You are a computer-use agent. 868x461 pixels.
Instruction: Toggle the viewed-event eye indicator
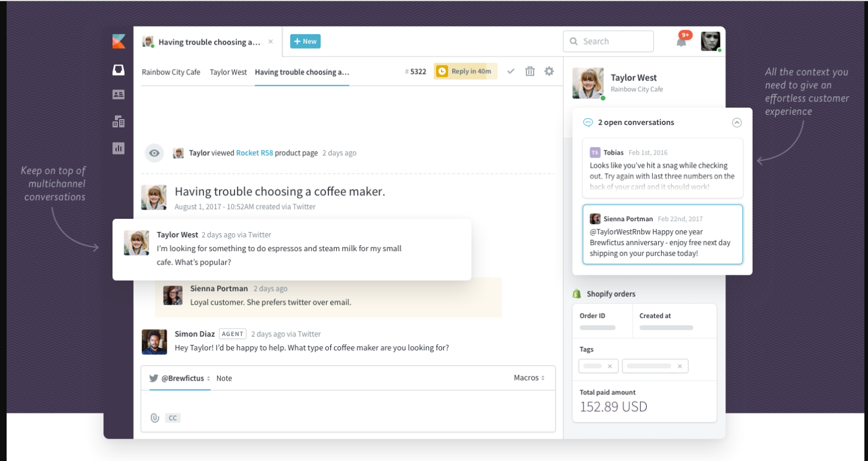(x=154, y=153)
